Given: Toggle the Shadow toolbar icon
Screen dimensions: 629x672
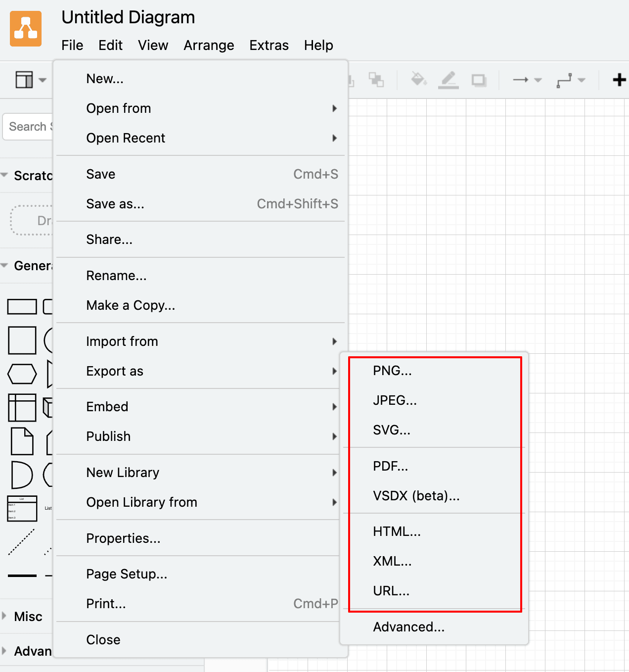Looking at the screenshot, I should (x=478, y=80).
